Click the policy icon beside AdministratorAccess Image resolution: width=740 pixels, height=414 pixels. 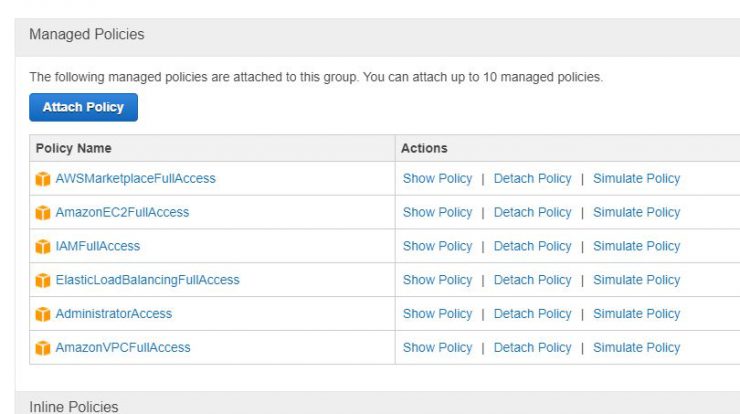point(42,314)
